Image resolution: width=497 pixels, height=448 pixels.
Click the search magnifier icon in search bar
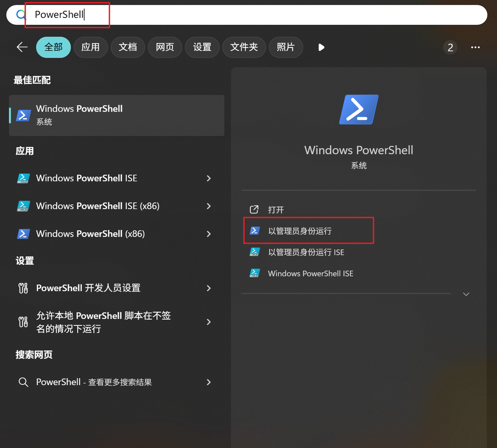click(x=21, y=15)
